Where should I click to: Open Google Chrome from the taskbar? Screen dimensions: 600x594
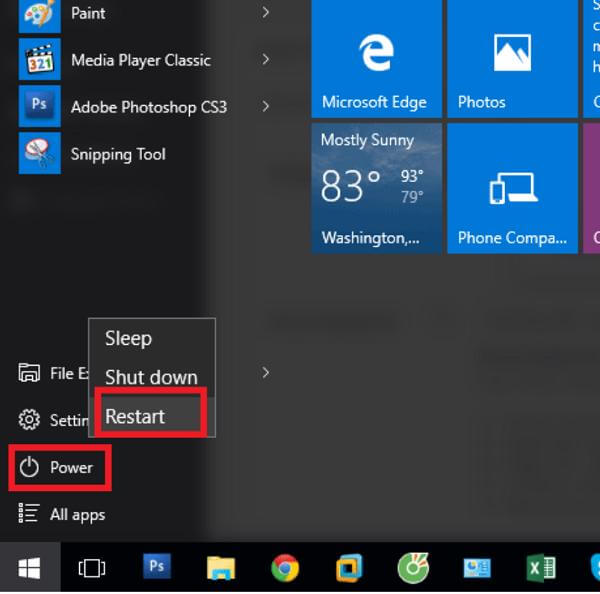(x=285, y=568)
